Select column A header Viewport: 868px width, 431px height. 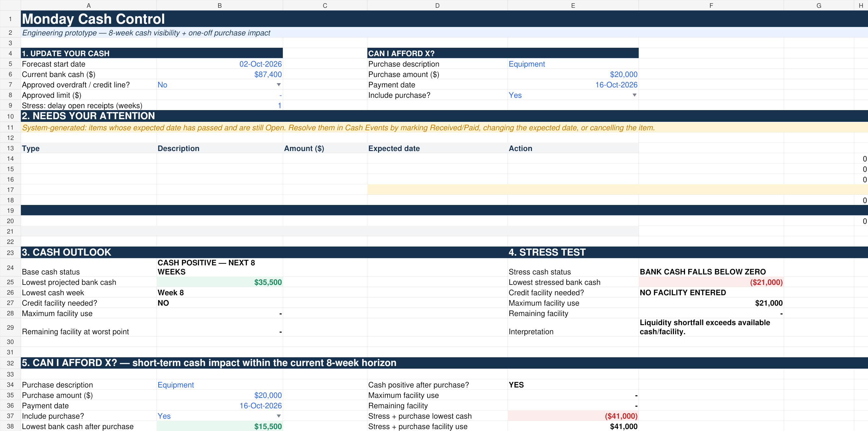(x=89, y=6)
